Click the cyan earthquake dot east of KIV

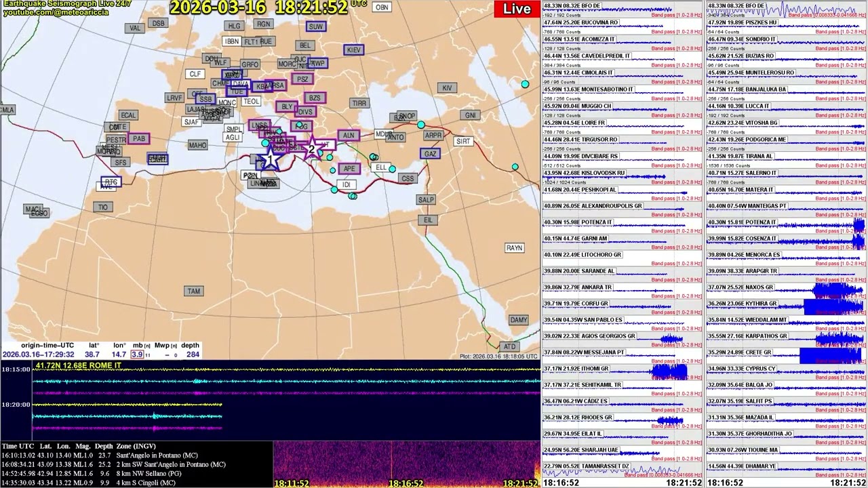click(x=525, y=84)
